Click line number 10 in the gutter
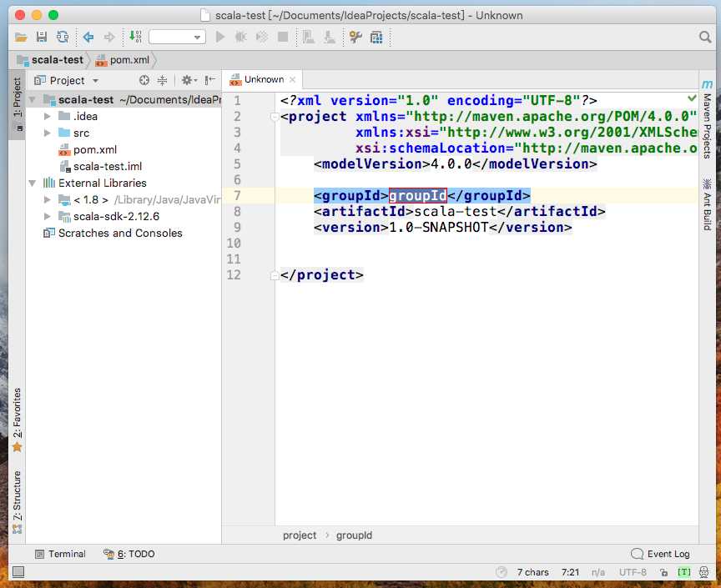Viewport: 721px width, 588px height. 234,244
